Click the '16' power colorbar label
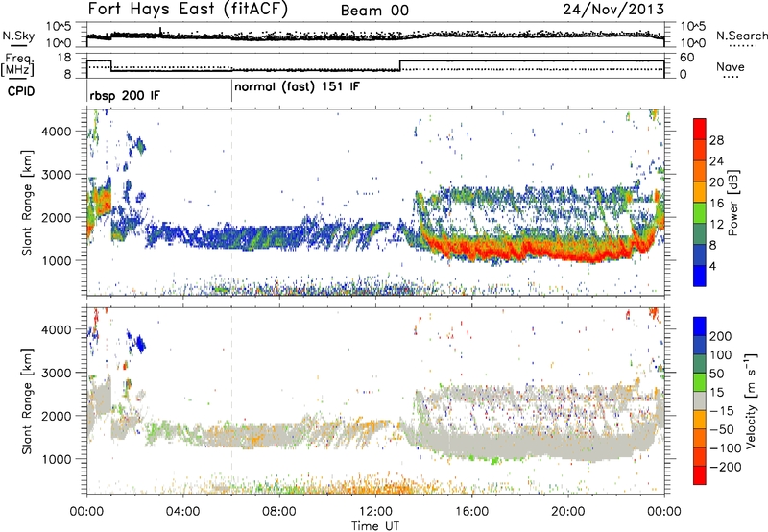Viewport: 768px width, 532px height. tap(716, 204)
